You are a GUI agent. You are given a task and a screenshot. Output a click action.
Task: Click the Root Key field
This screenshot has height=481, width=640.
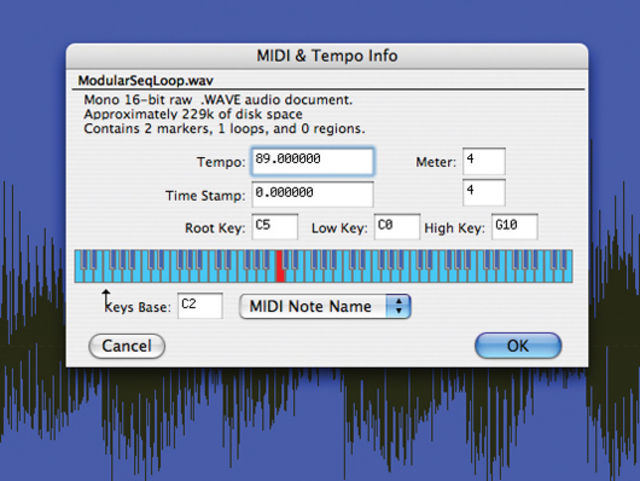[275, 226]
